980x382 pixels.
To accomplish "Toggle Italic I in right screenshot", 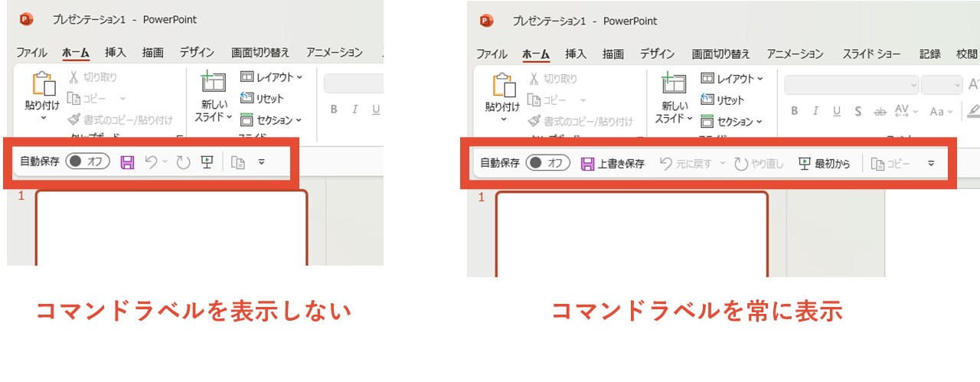I will (815, 111).
